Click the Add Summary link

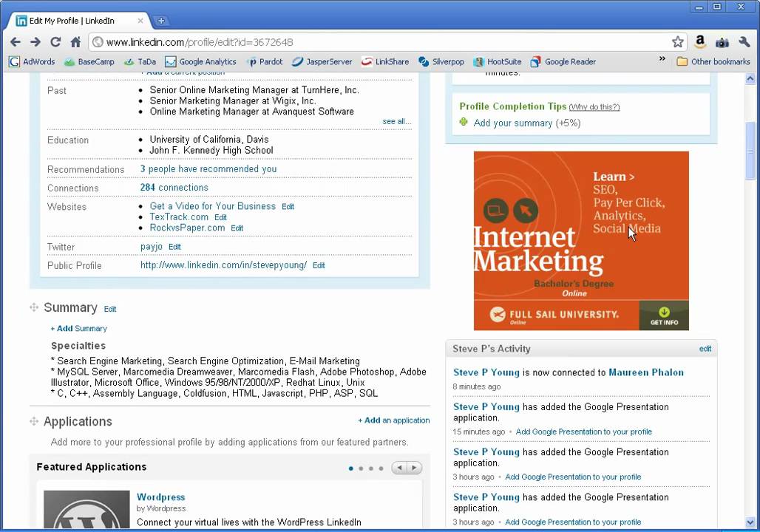click(x=78, y=329)
